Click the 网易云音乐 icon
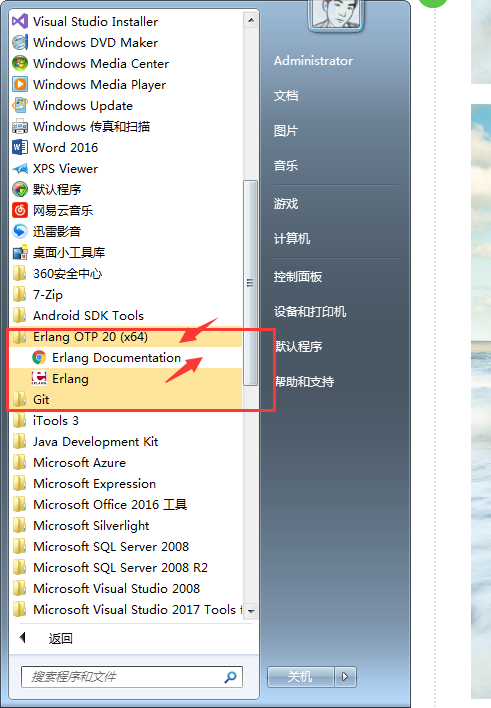 tap(20, 210)
